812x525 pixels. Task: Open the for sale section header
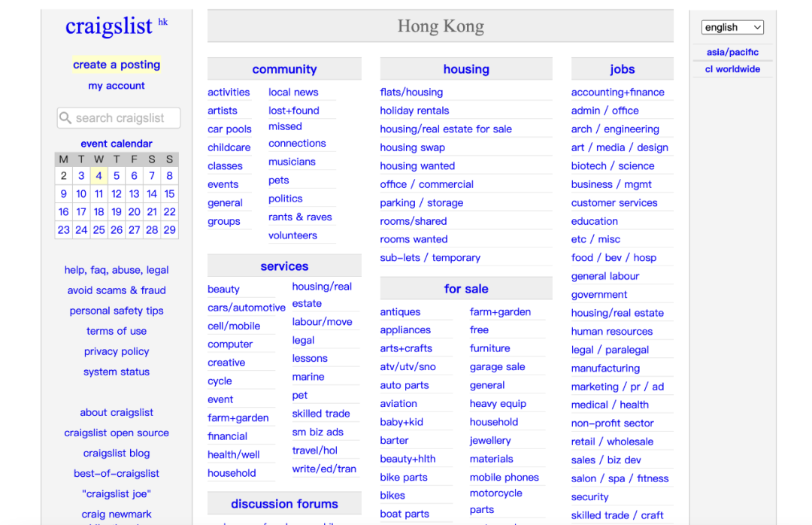tap(466, 289)
